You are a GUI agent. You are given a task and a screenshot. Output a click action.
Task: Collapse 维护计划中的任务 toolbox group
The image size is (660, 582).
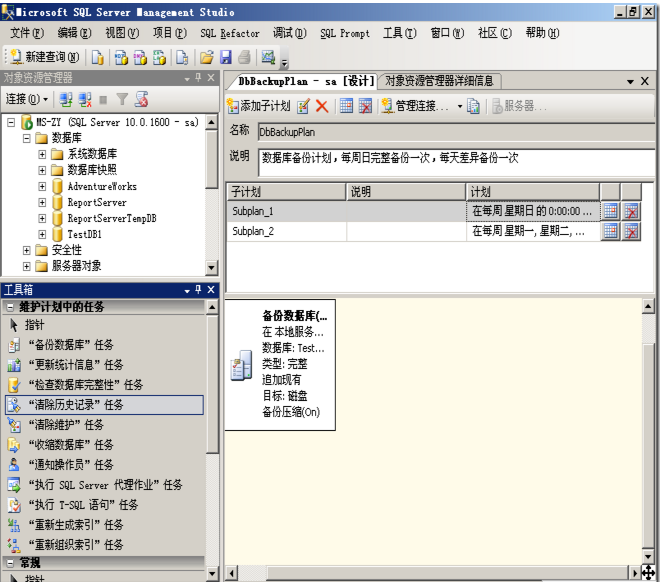point(11,307)
